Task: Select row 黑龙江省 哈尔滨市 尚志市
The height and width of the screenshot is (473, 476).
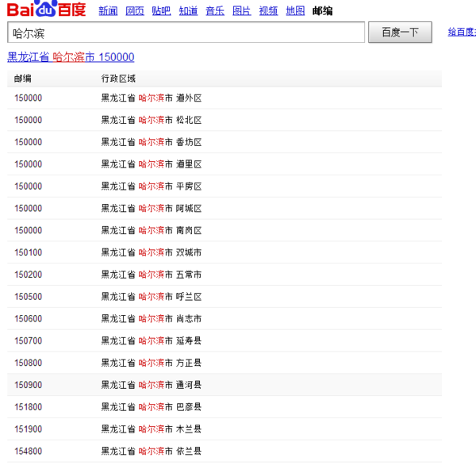Action: [x=225, y=319]
